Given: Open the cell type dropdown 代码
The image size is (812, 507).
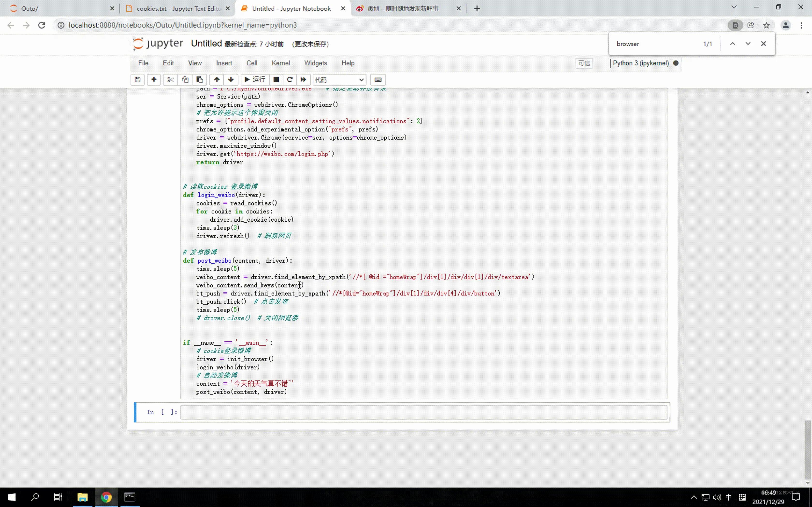Looking at the screenshot, I should (x=339, y=79).
